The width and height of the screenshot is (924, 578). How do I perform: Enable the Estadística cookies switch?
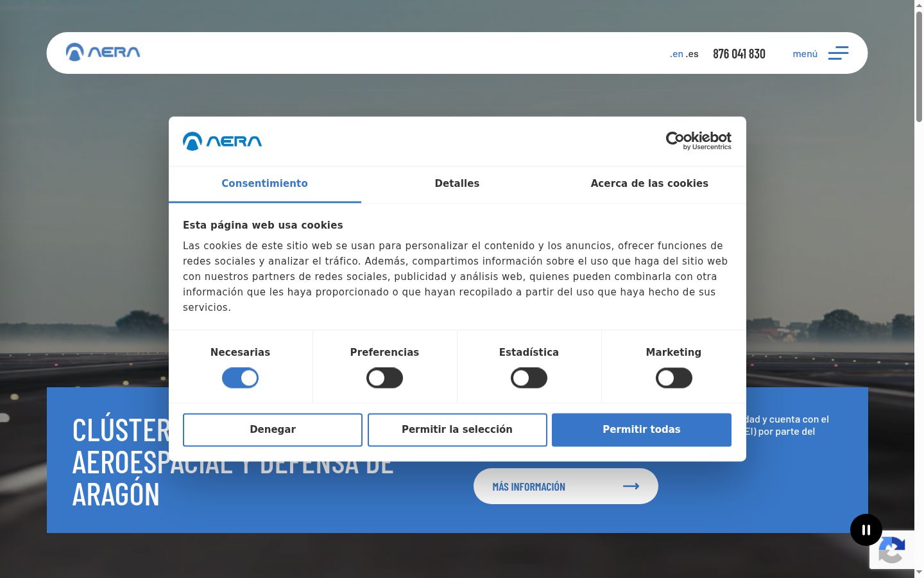tap(529, 378)
